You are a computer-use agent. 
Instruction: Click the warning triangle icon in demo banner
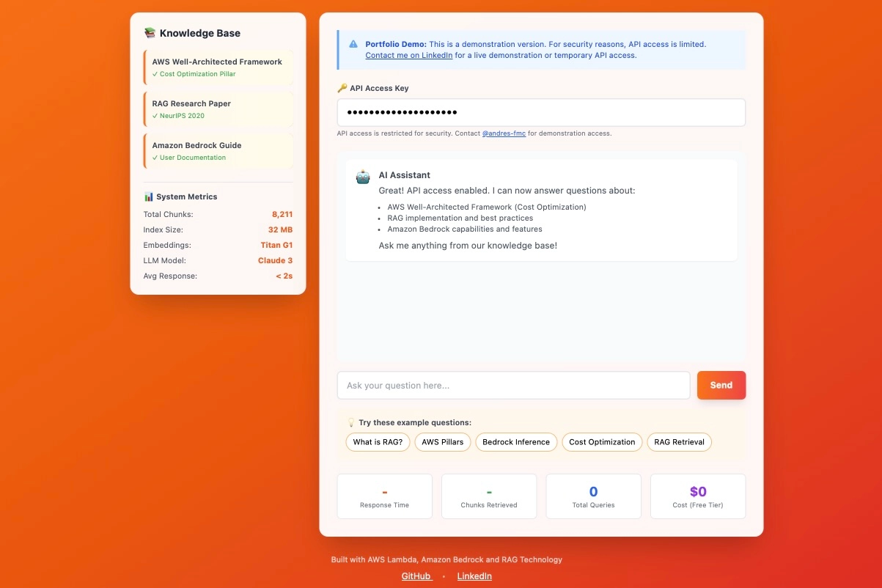pyautogui.click(x=353, y=44)
